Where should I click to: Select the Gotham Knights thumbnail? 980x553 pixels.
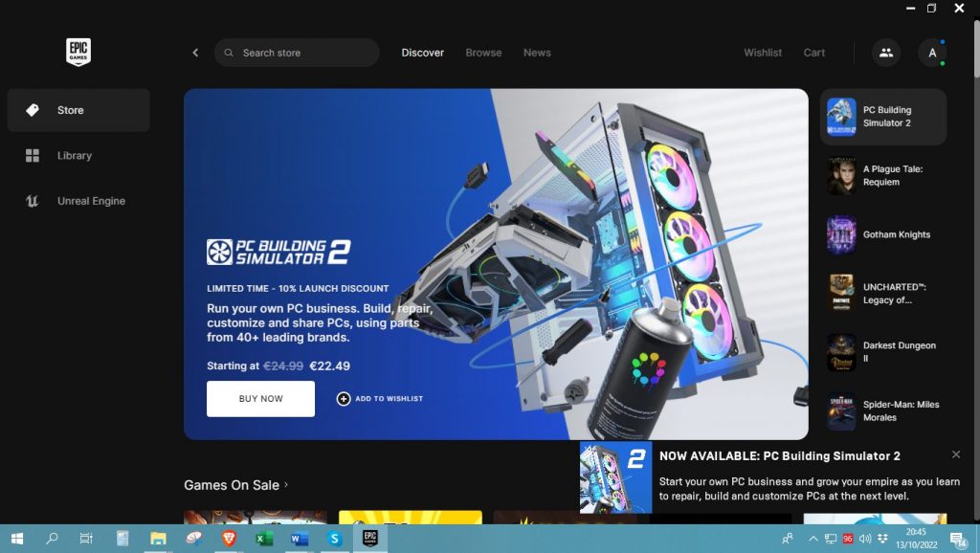click(x=841, y=234)
